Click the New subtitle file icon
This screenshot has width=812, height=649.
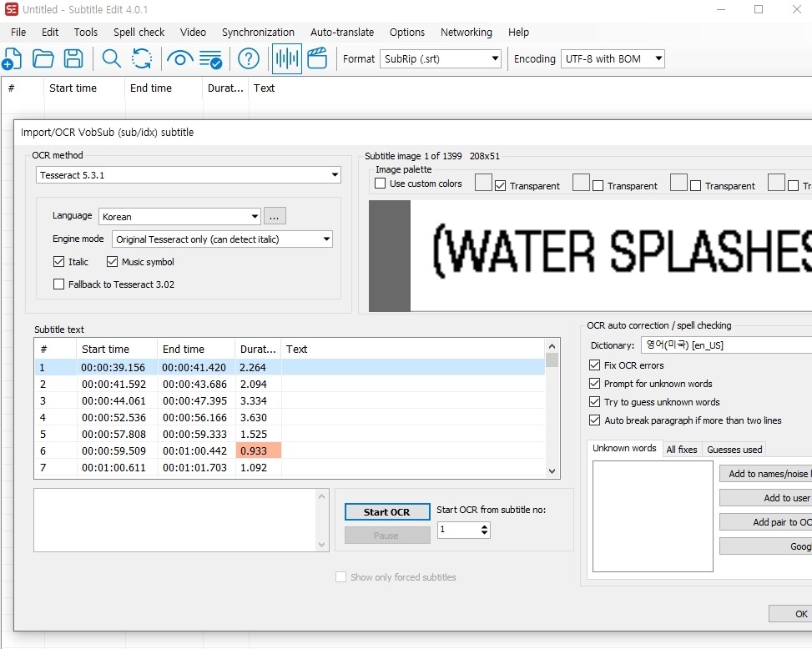(12, 59)
